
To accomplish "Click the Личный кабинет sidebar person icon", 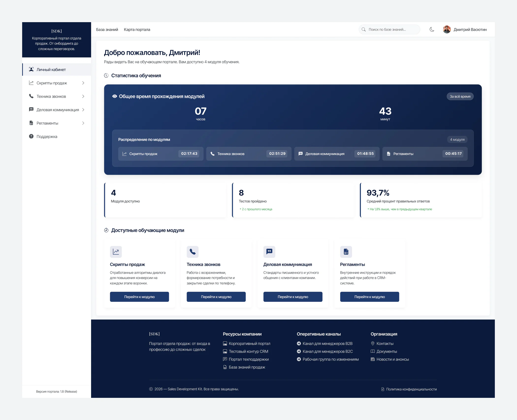I will (31, 69).
